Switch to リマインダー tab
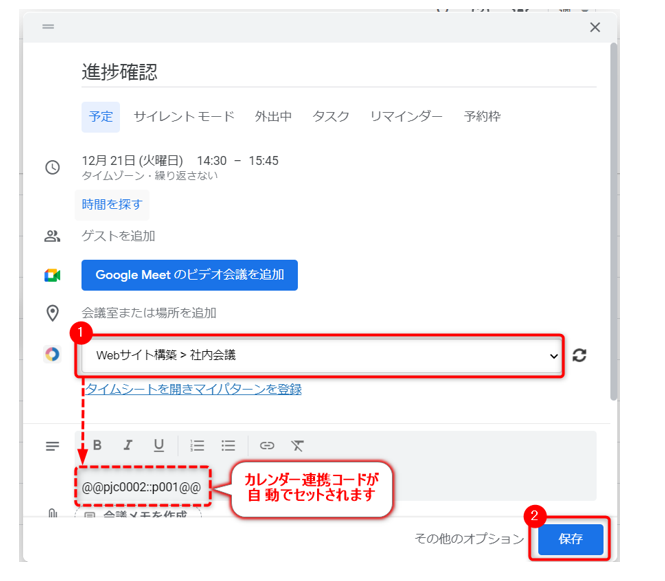 [406, 117]
